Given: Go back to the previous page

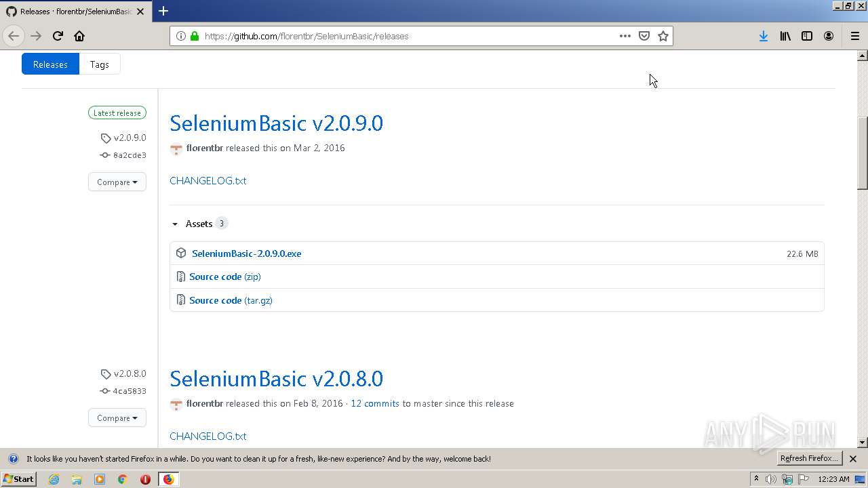Looking at the screenshot, I should pyautogui.click(x=14, y=36).
